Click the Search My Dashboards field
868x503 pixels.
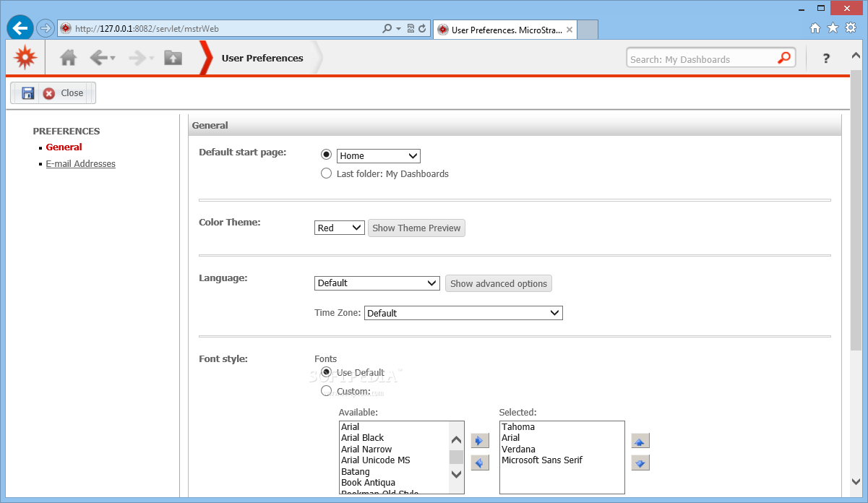point(701,59)
